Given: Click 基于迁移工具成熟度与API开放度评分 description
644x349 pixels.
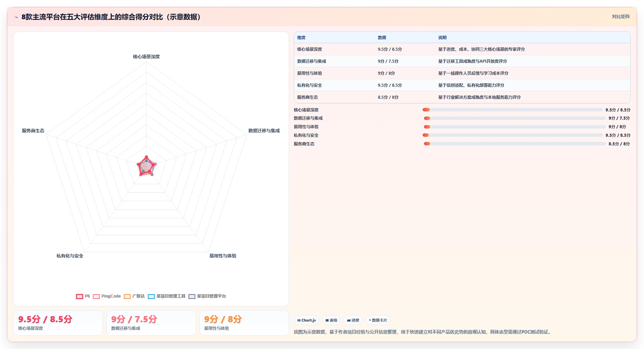Looking at the screenshot, I should (473, 61).
